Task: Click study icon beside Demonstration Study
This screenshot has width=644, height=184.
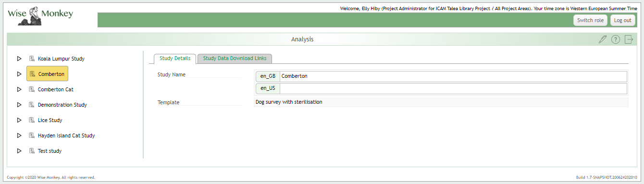Action: 32,105
